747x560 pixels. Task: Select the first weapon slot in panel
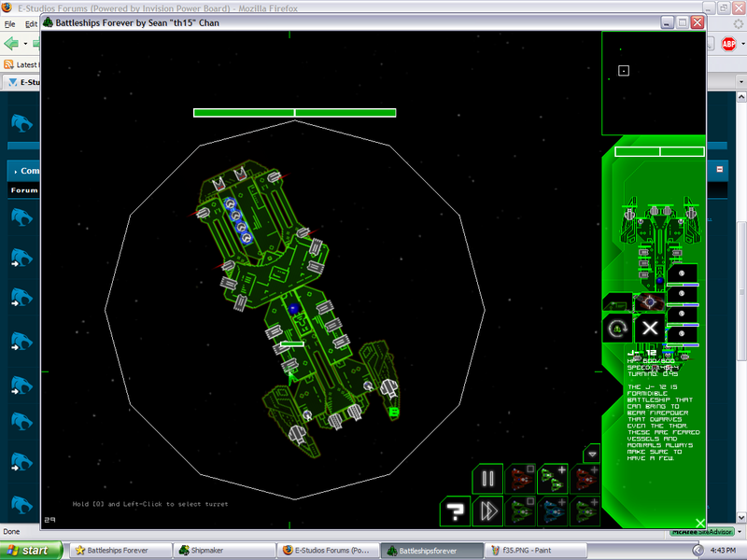pyautogui.click(x=683, y=274)
